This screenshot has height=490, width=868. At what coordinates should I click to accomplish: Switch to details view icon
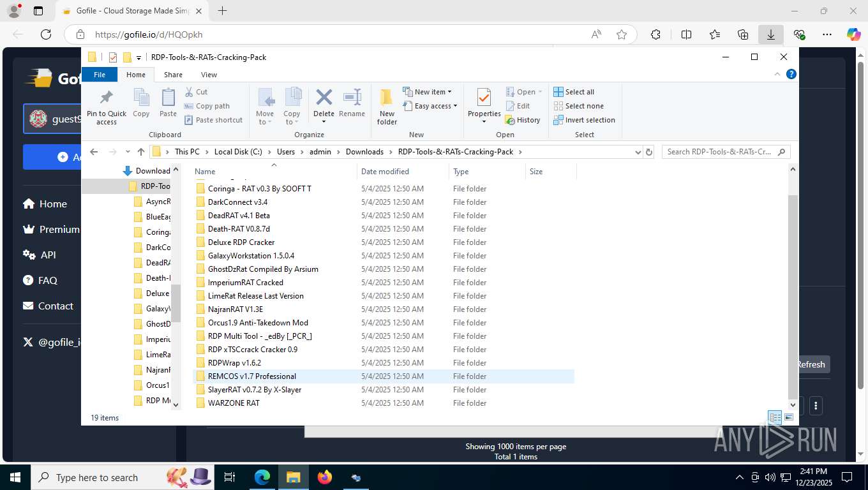(x=775, y=418)
